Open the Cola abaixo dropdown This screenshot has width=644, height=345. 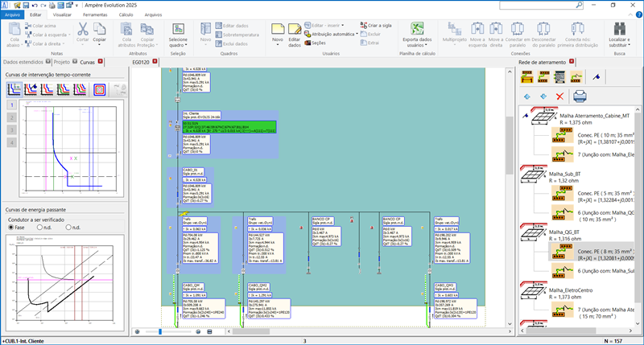point(14,43)
